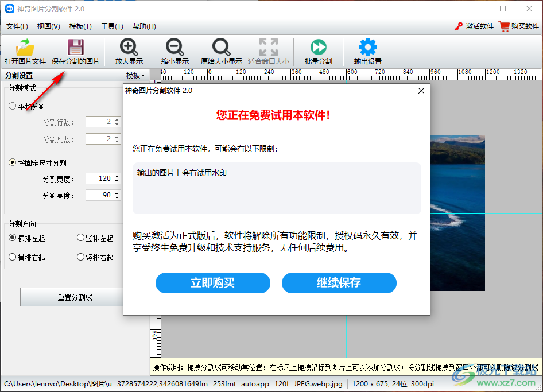Viewport: 543px width, 392px height.
Task: Choose 竖排左起 direction
Action: coord(80,238)
